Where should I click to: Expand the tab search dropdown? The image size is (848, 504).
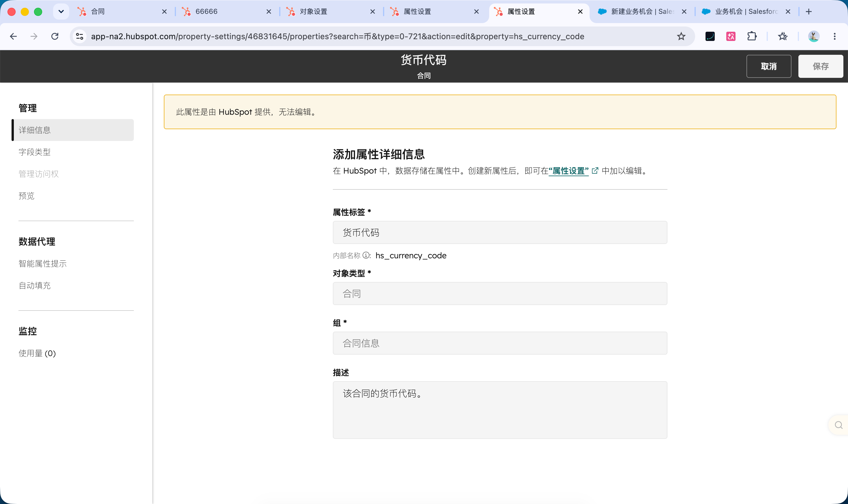(61, 12)
